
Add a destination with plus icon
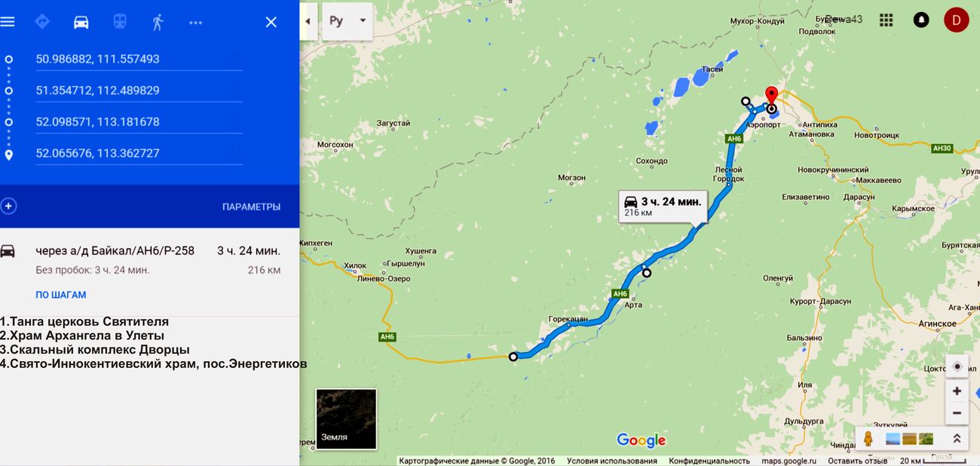click(x=9, y=206)
